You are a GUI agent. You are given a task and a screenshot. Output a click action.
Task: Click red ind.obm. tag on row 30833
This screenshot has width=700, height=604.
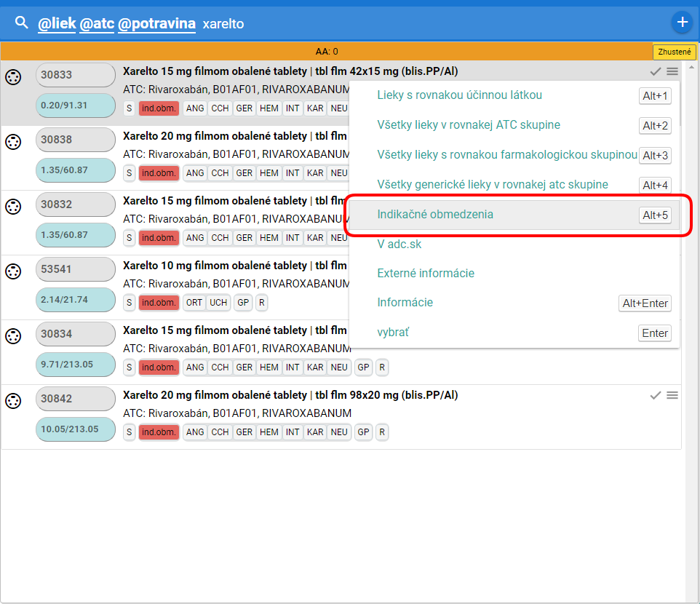[159, 108]
